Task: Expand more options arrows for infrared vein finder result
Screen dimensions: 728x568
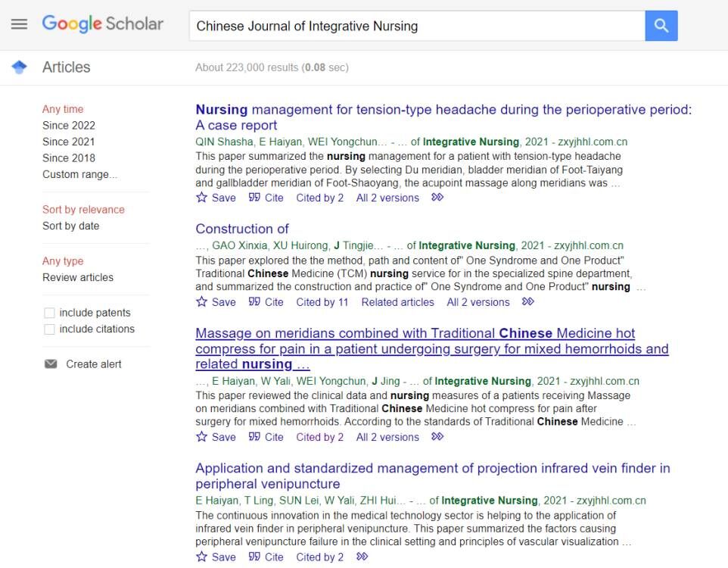Action: pos(362,557)
